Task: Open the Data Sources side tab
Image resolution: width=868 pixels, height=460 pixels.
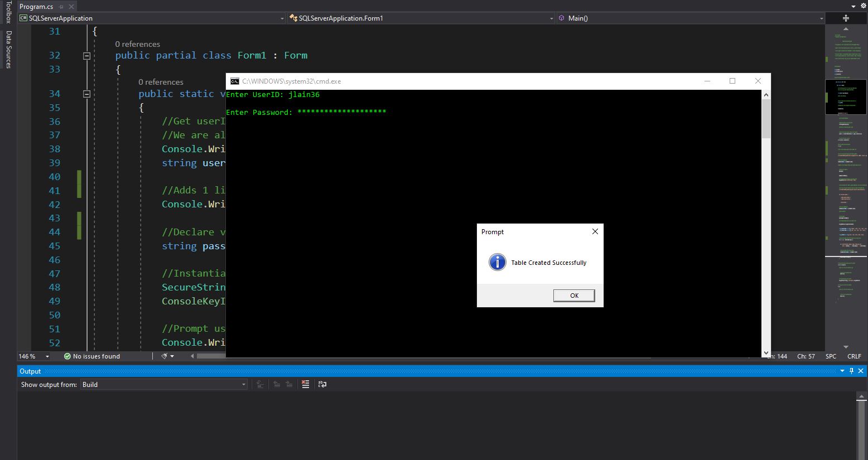Action: click(x=8, y=50)
